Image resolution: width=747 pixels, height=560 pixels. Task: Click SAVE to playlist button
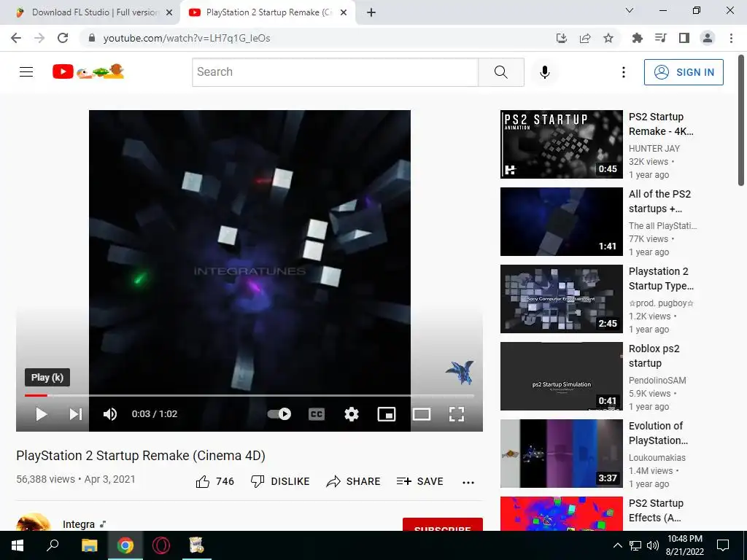coord(419,481)
